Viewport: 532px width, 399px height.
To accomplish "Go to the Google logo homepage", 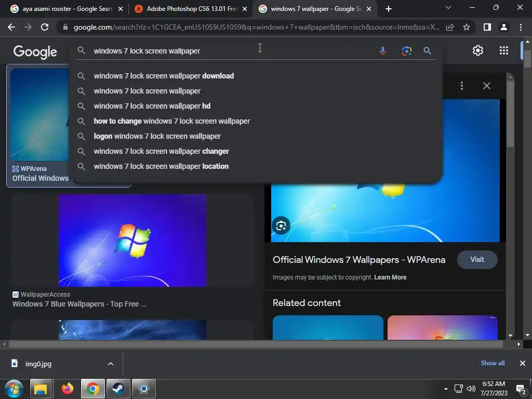I will (x=35, y=51).
